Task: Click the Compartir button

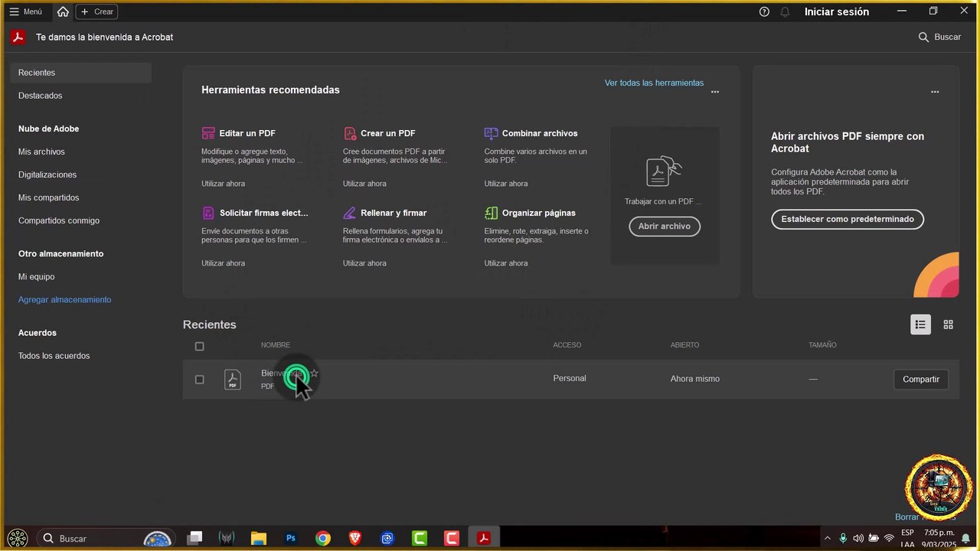Action: (921, 380)
